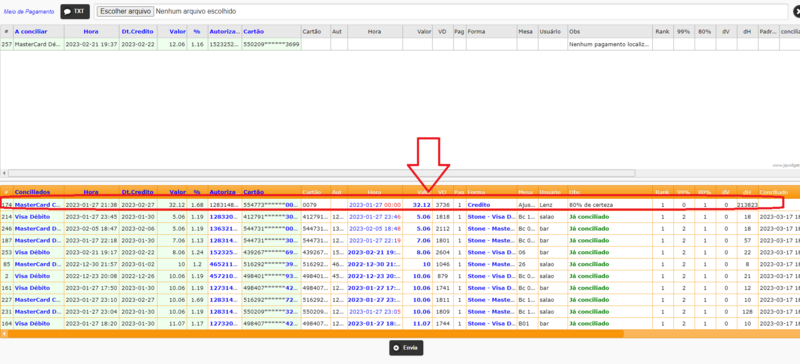Sort upper grid by A conciliar column

coord(31,32)
